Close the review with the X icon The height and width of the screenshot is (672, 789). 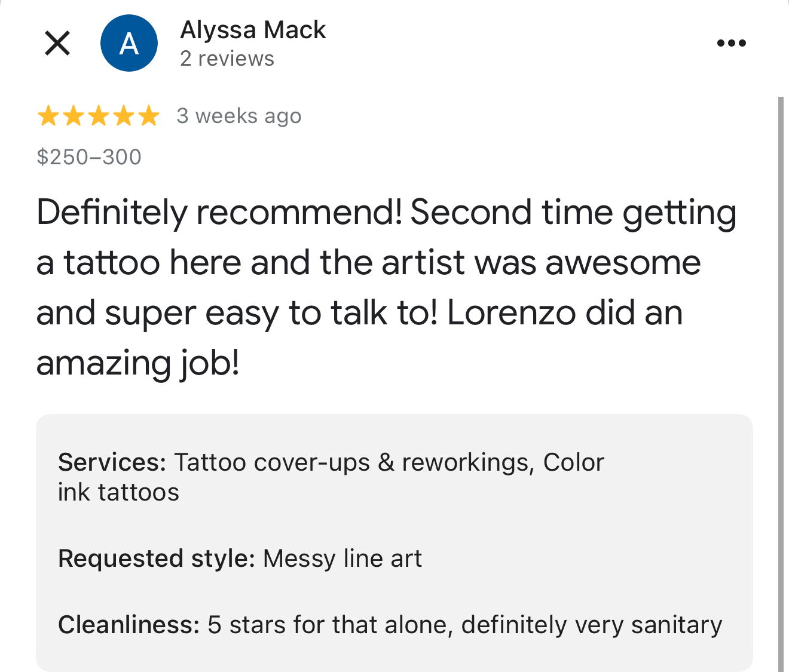pos(57,43)
